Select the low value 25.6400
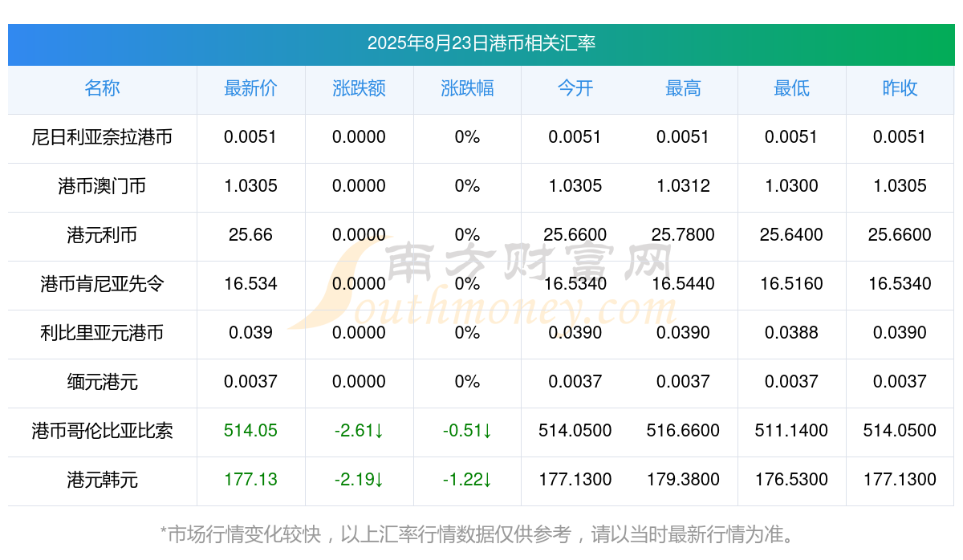The image size is (963, 560). tap(791, 235)
